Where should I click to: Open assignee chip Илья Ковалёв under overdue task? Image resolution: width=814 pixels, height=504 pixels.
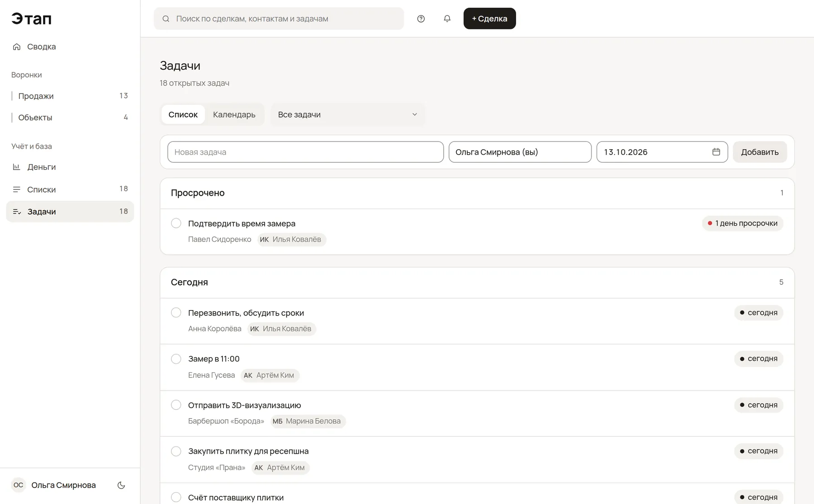pos(292,240)
